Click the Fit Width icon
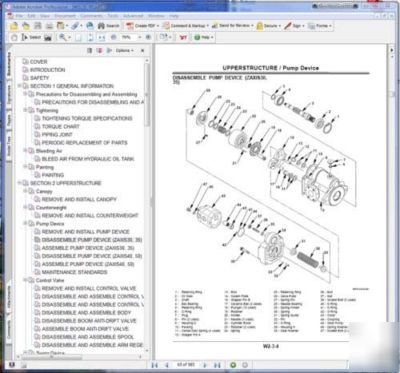 (102, 37)
